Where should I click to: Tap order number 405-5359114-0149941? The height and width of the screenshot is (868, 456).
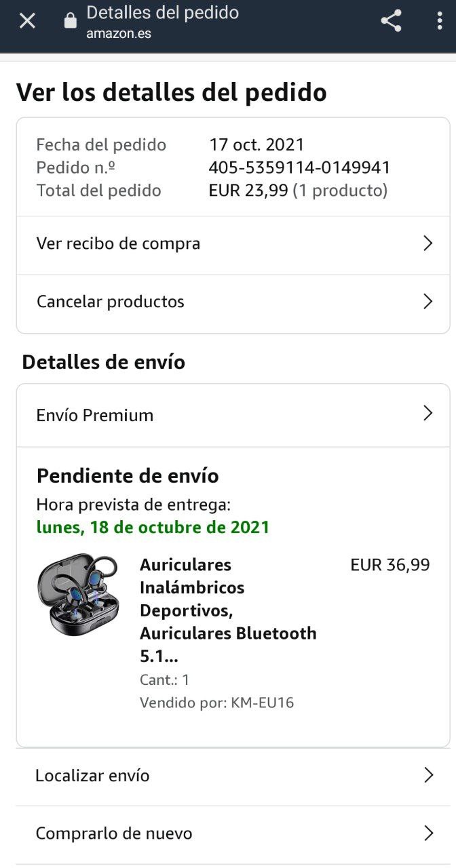coord(299,167)
